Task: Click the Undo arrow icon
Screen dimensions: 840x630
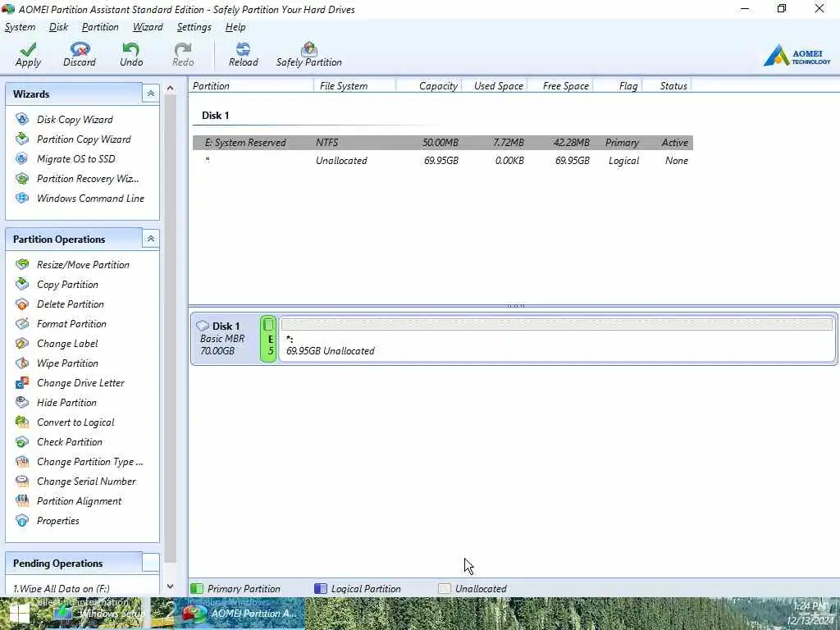Action: [130, 49]
